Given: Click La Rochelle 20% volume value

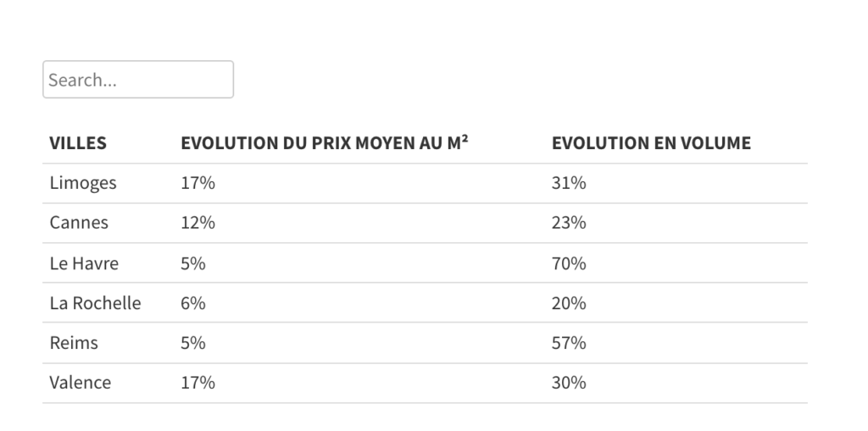Looking at the screenshot, I should (x=569, y=303).
